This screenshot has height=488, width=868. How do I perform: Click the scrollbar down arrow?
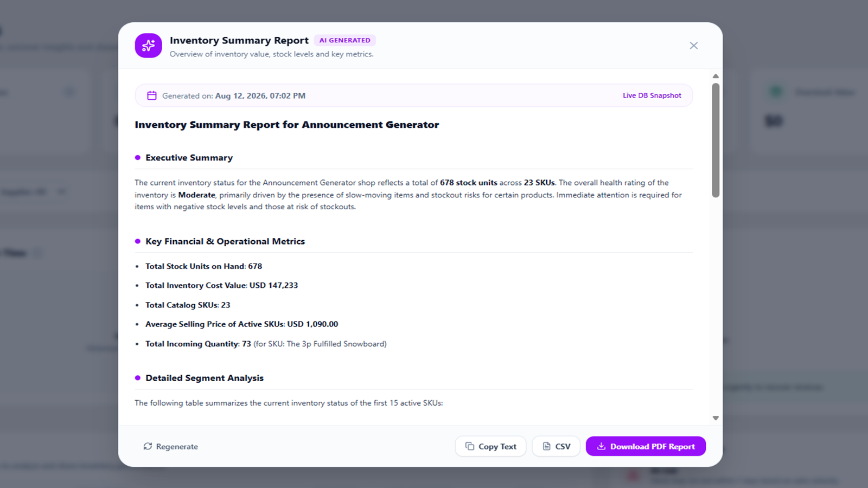tap(716, 418)
